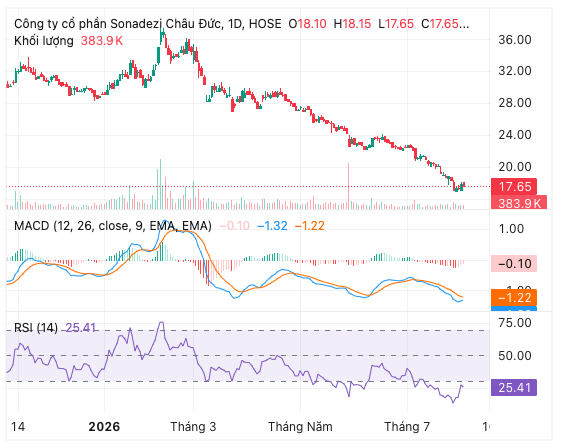
Task: Click the 383.9K volume axis label
Action: (519, 203)
